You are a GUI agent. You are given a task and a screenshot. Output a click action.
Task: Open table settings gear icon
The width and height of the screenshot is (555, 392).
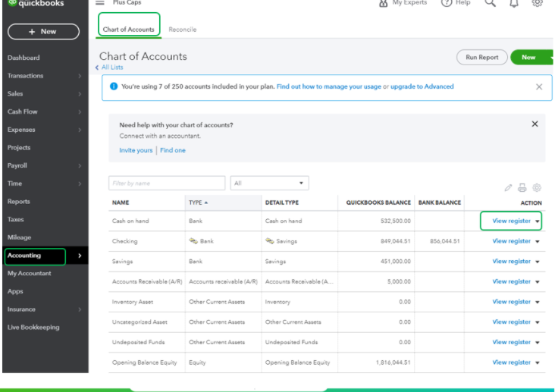537,188
